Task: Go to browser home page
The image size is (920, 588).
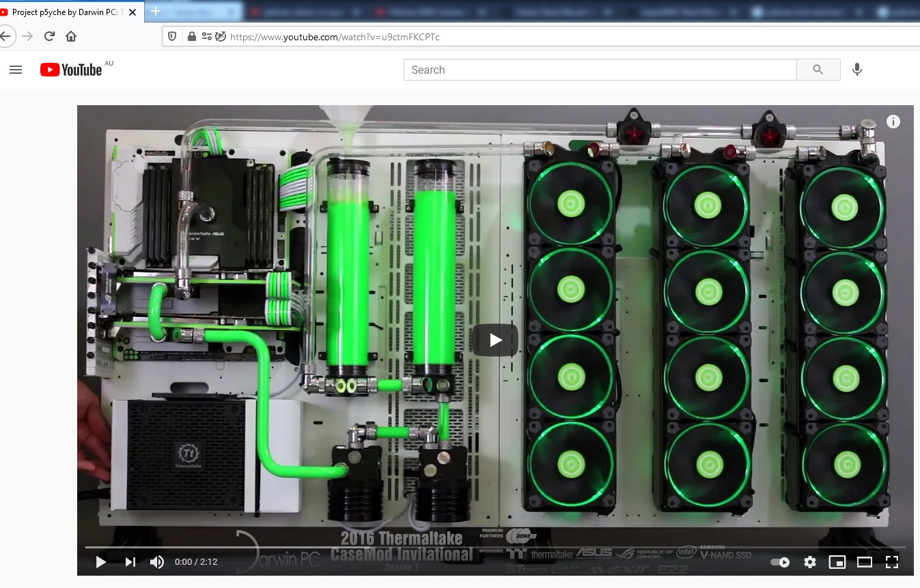Action: coord(71,36)
